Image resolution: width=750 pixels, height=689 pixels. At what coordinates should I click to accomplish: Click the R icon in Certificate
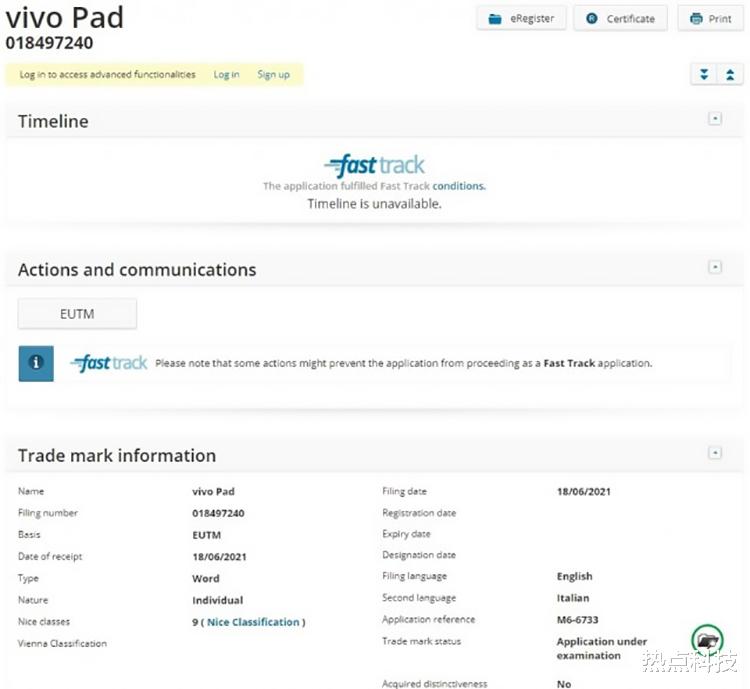coord(592,19)
